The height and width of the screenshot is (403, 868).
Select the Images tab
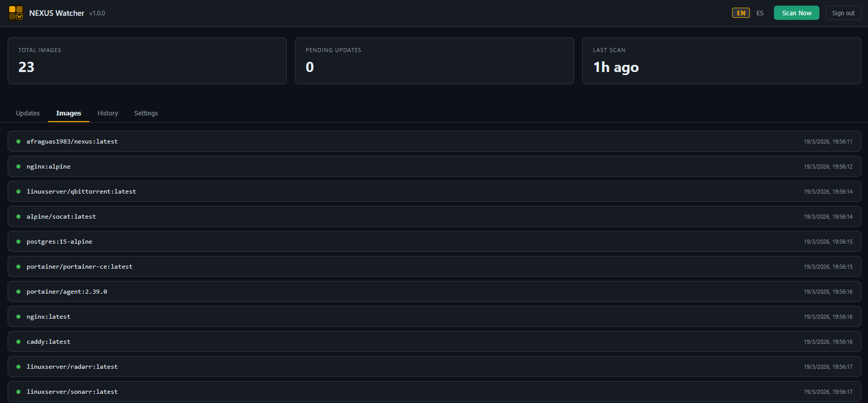pyautogui.click(x=68, y=113)
